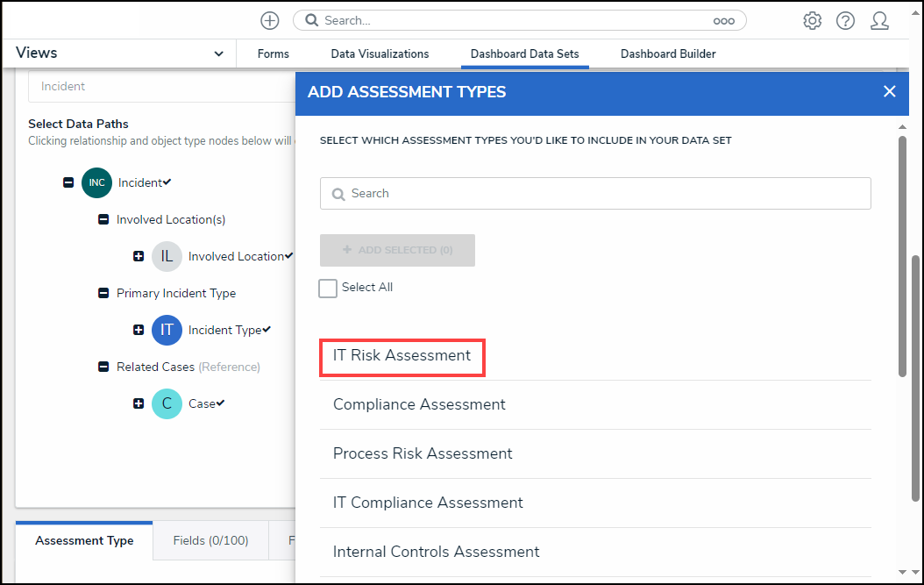Viewport: 924px width, 585px height.
Task: Click the assessment list vertical scrollbar
Action: pyautogui.click(x=903, y=254)
